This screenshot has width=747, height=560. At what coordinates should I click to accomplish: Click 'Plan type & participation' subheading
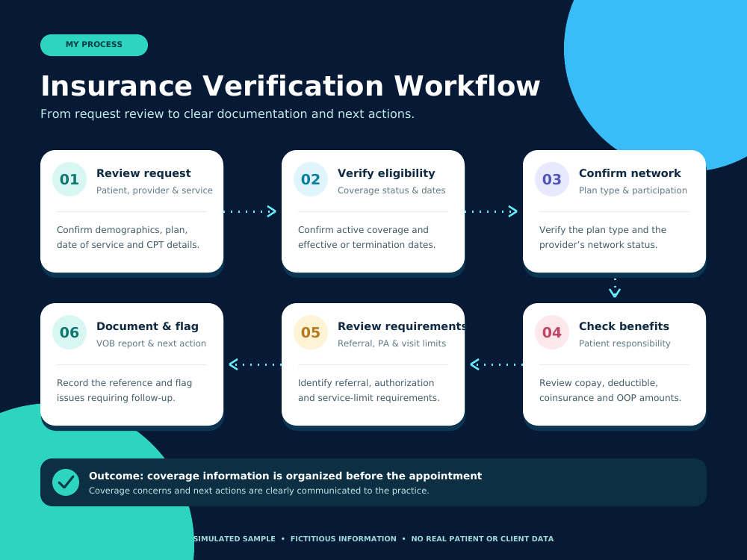click(633, 190)
